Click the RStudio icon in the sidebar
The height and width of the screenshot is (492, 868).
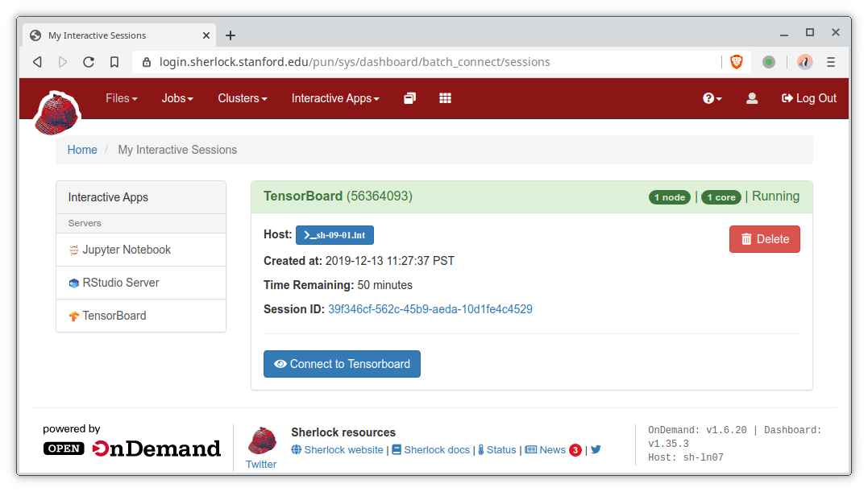click(73, 283)
